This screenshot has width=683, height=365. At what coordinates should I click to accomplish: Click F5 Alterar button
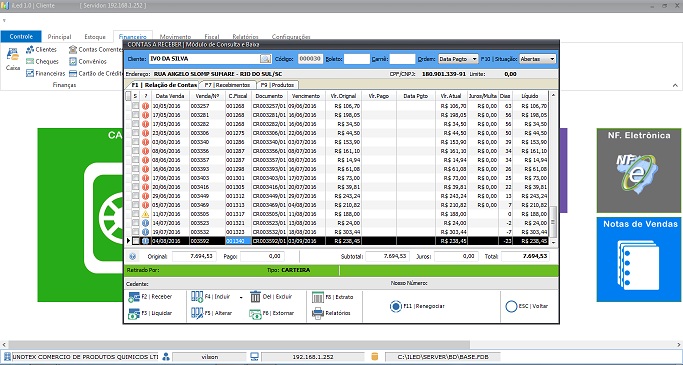point(212,313)
